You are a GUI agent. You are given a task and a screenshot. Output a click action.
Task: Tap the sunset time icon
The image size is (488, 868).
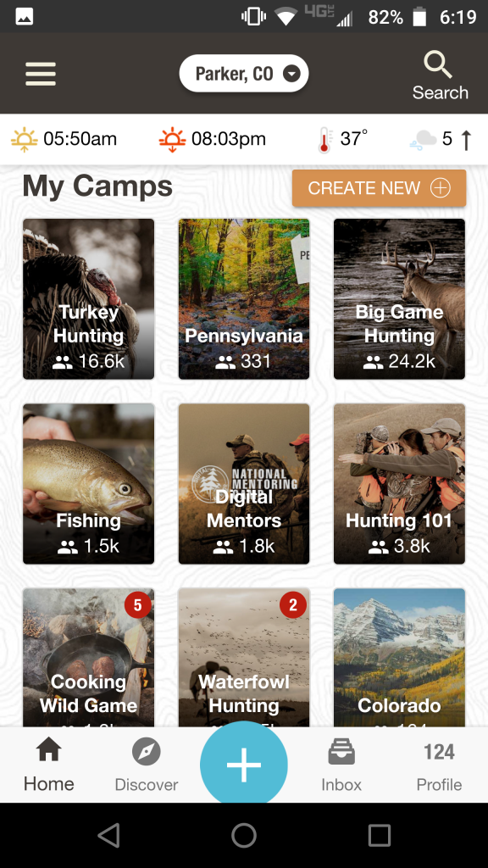pos(172,139)
